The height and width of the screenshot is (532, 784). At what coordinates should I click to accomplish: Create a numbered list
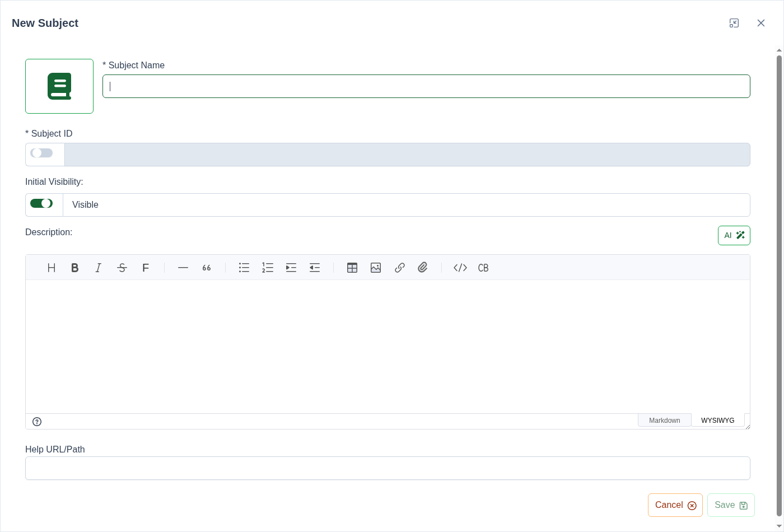pos(268,268)
